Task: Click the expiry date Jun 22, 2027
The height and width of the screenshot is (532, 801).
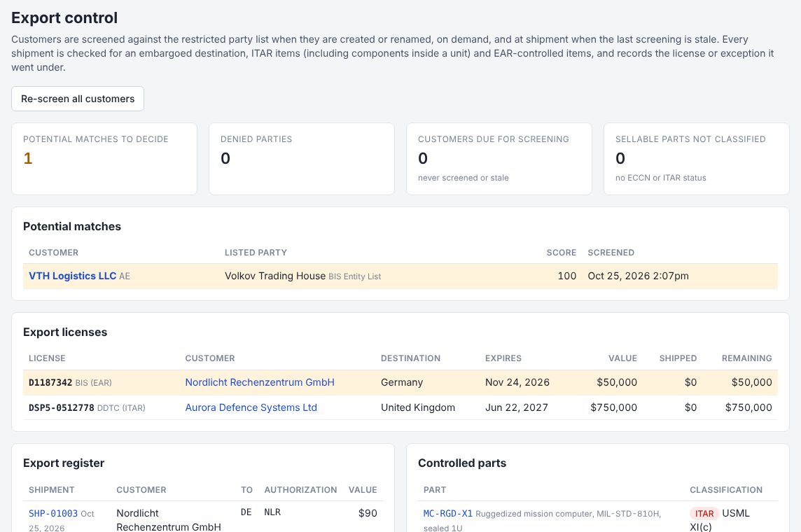Action: coord(517,407)
